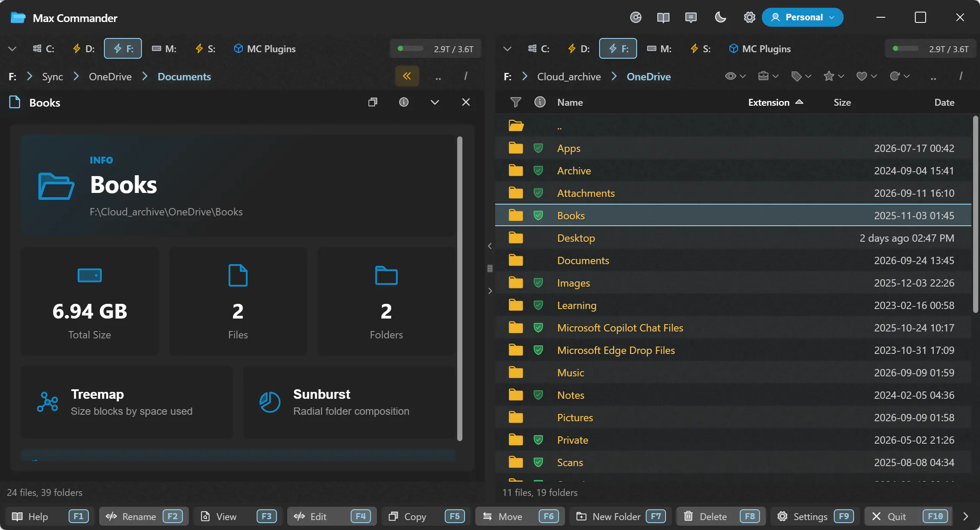Open the heart dropdown in right panel toolbar
Image resolution: width=980 pixels, height=530 pixels.
point(866,76)
